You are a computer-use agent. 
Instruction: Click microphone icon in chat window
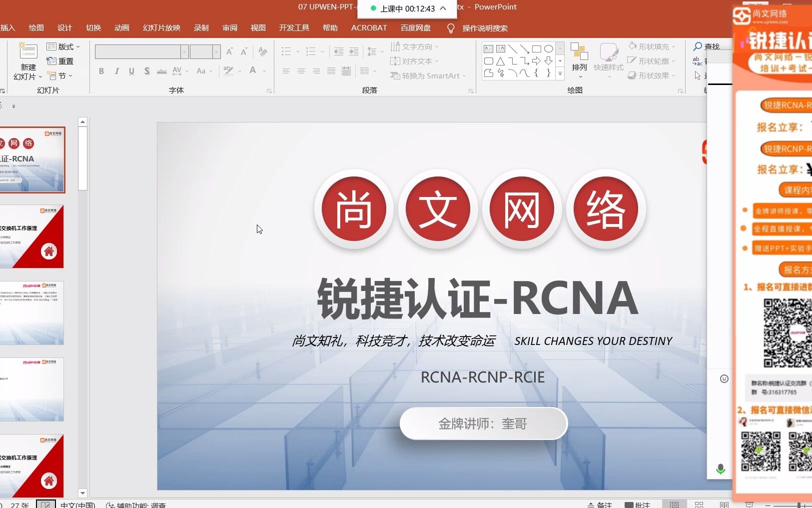721,469
